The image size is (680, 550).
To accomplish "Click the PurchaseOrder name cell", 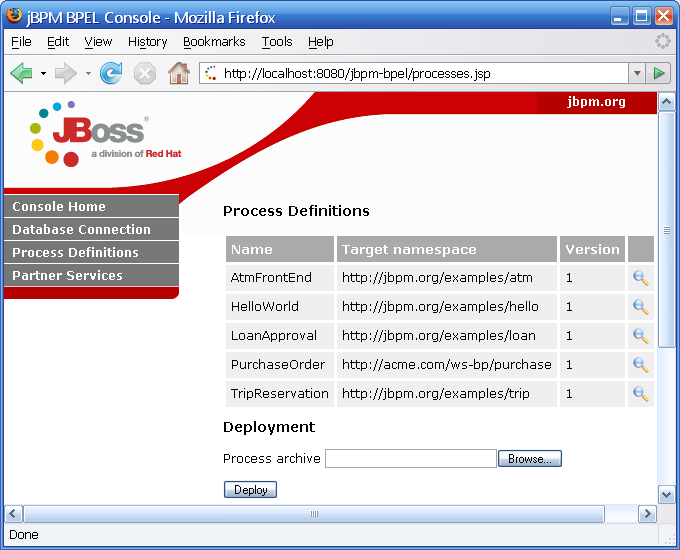I will [x=280, y=365].
